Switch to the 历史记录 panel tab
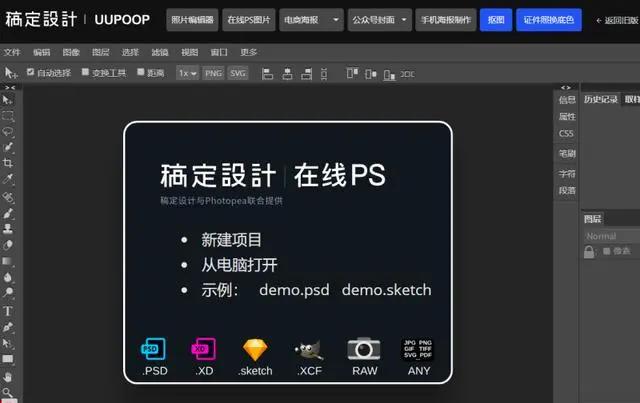The width and height of the screenshot is (640, 403). (x=600, y=99)
